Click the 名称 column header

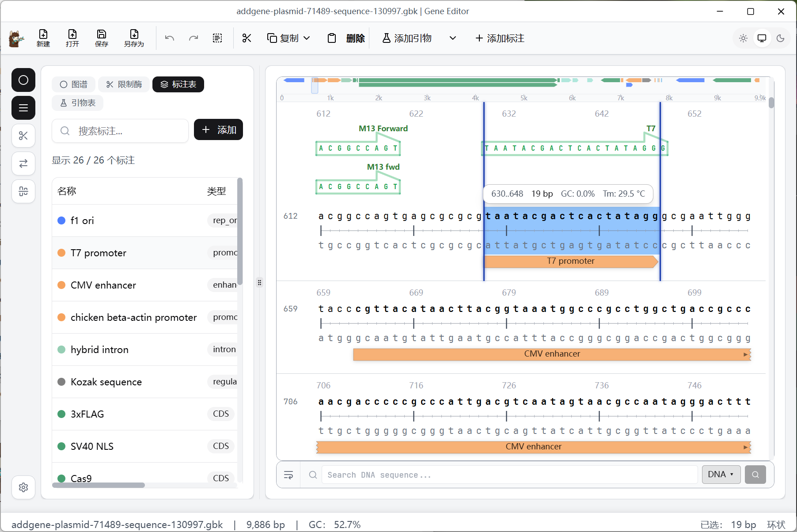pos(67,191)
